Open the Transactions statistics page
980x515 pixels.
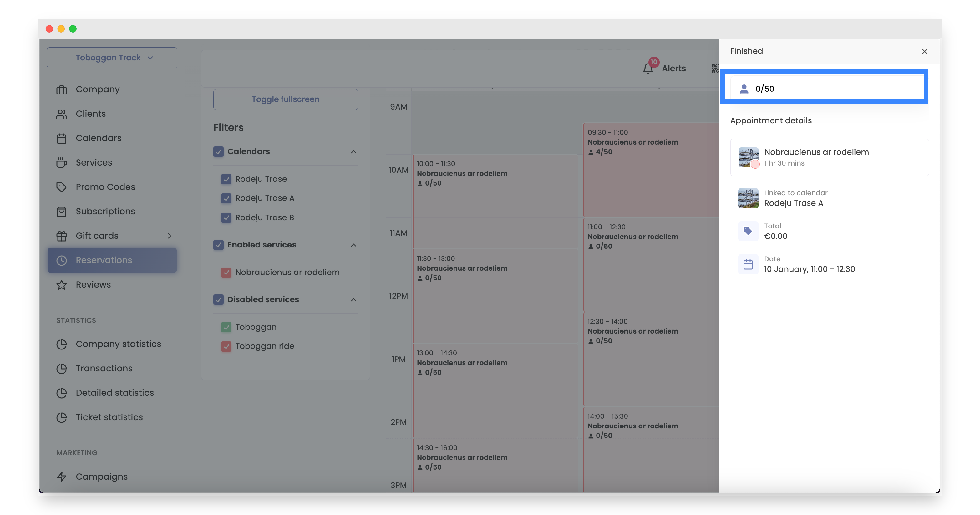click(x=104, y=369)
